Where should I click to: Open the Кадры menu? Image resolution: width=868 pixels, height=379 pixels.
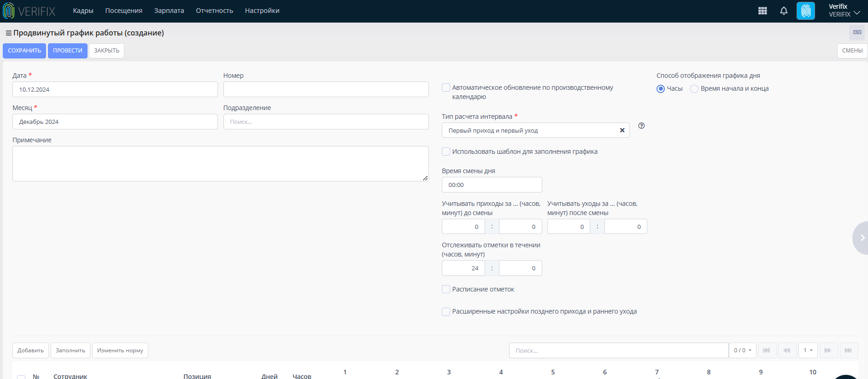coord(83,11)
